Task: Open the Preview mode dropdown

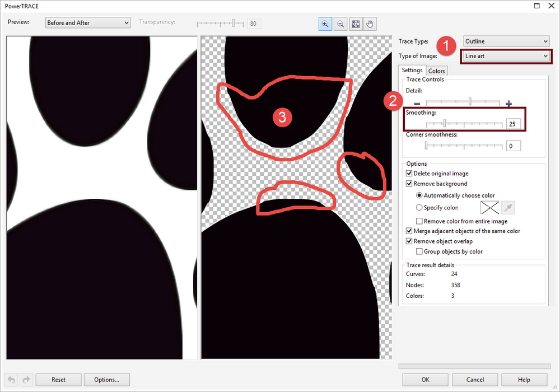Action: point(88,22)
